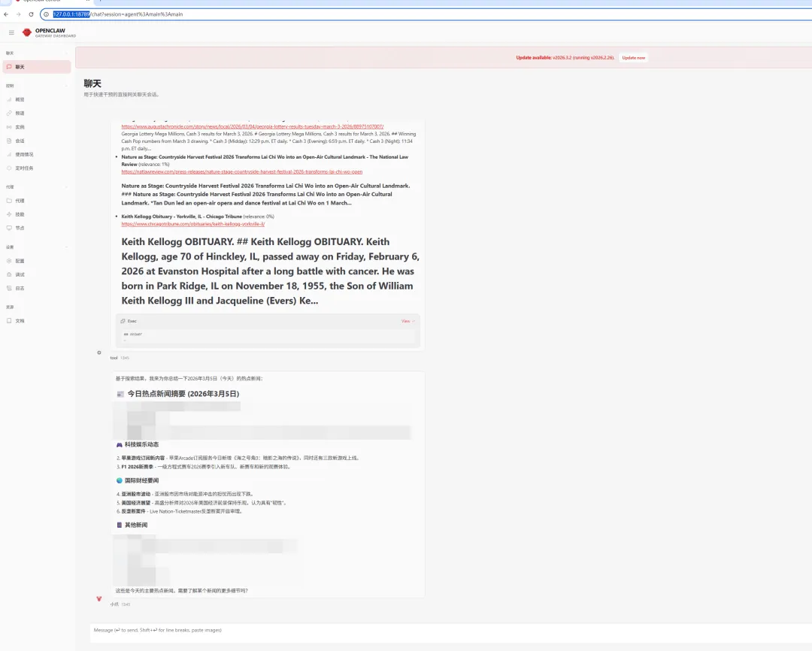Click the 国际财经要闻 section heading
812x651 pixels.
point(141,480)
